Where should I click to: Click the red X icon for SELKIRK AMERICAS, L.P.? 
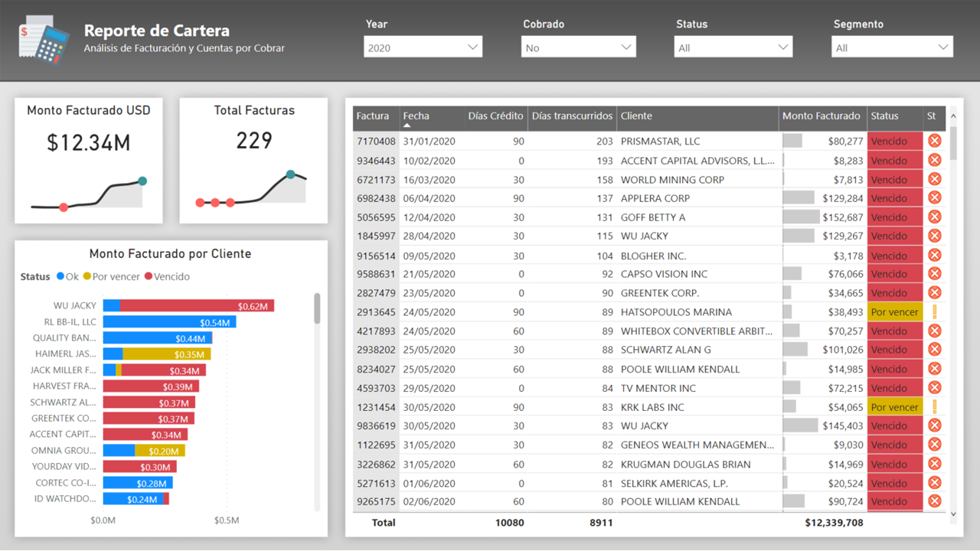(x=934, y=482)
